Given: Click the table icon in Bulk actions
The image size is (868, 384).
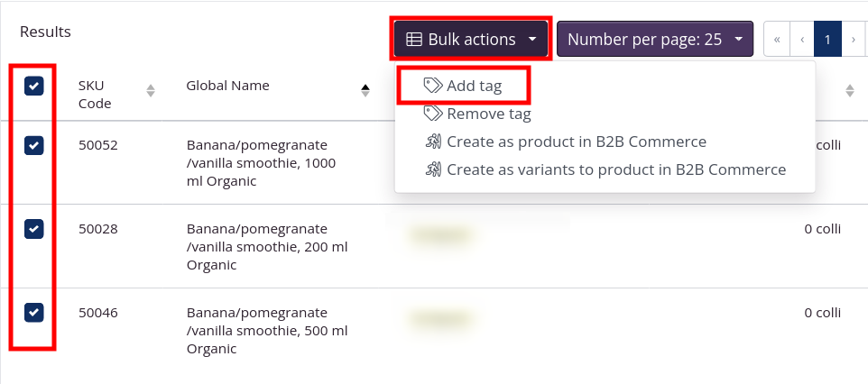Looking at the screenshot, I should pos(414,40).
